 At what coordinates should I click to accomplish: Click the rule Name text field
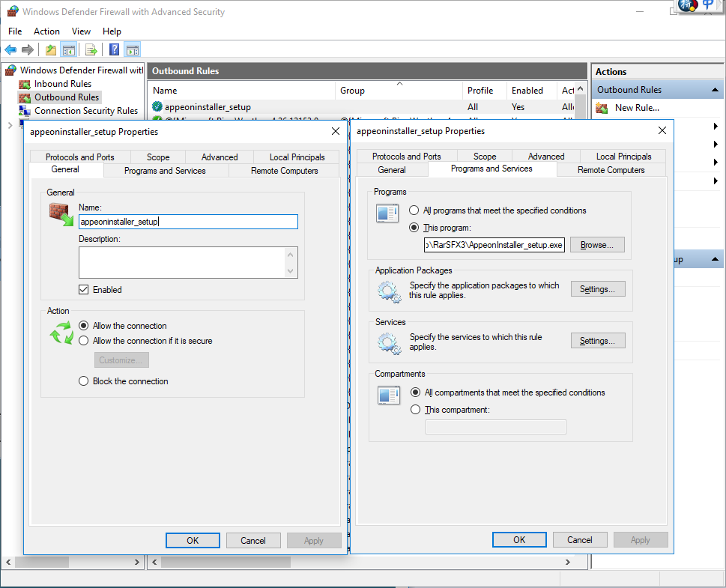tap(188, 222)
